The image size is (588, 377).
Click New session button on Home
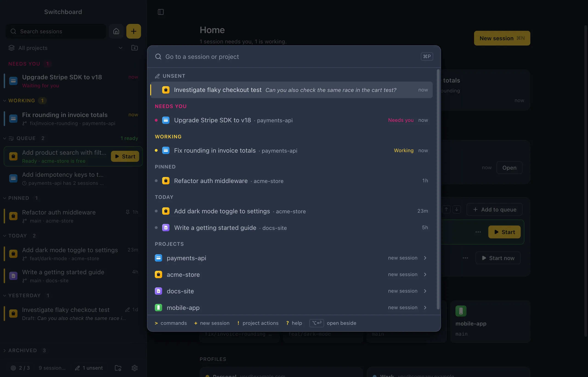[502, 38]
